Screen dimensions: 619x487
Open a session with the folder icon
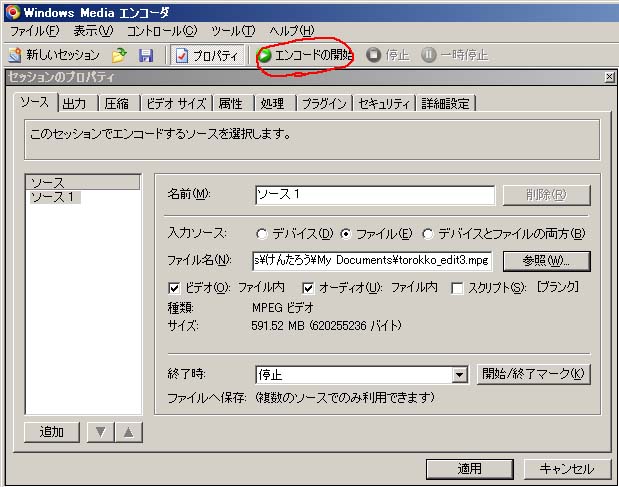[119, 55]
